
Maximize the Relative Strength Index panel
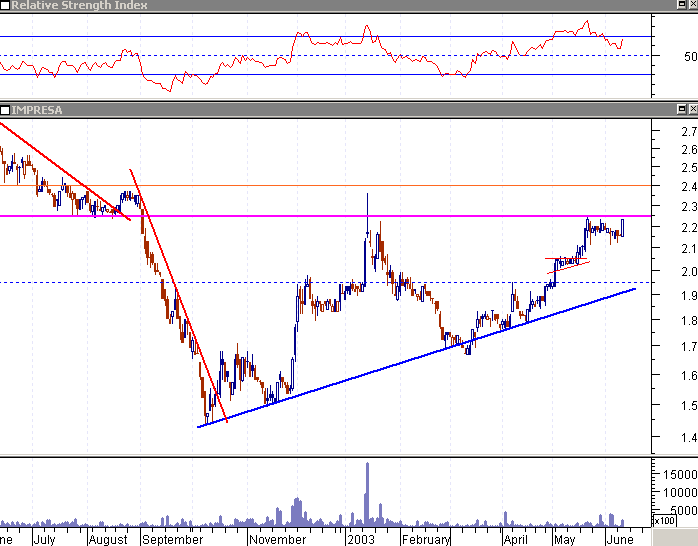pos(682,5)
